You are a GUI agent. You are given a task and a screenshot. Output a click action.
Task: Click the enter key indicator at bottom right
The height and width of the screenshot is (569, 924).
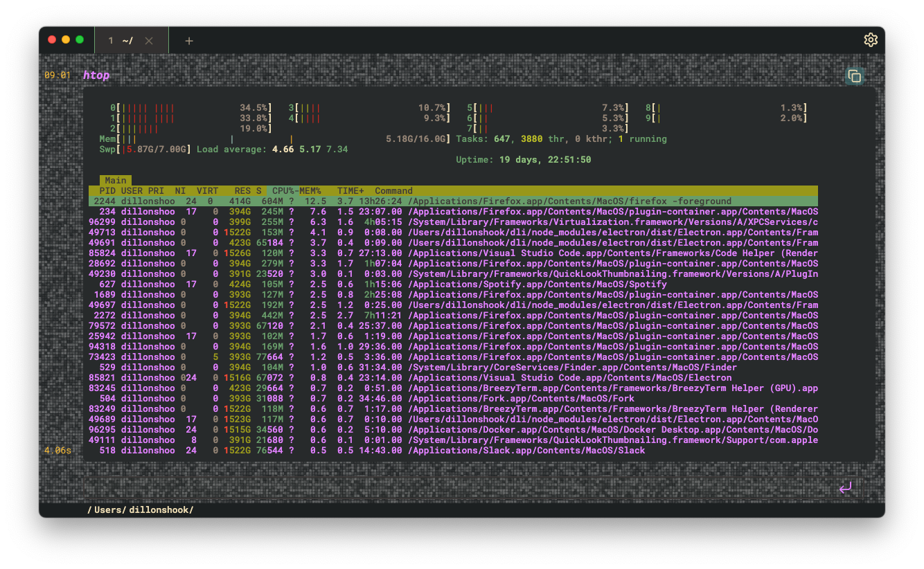(x=846, y=487)
